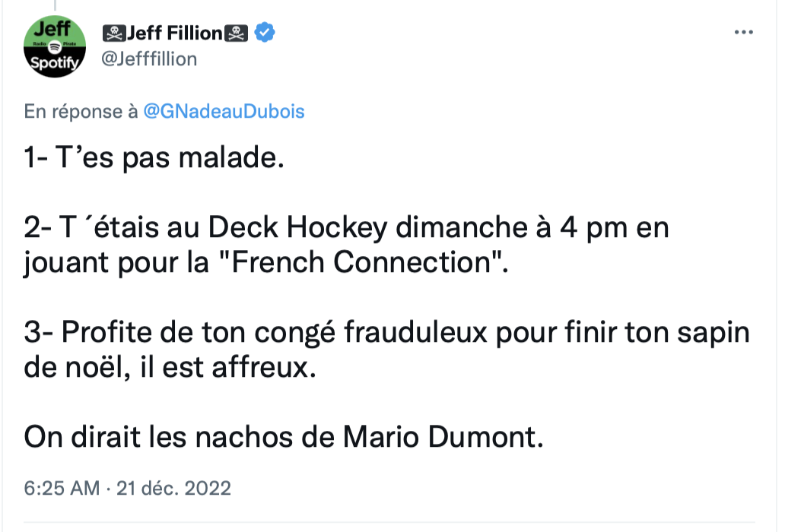Click the Mario Dumont nachos sentence
This screenshot has height=532, width=785.
coord(284,437)
